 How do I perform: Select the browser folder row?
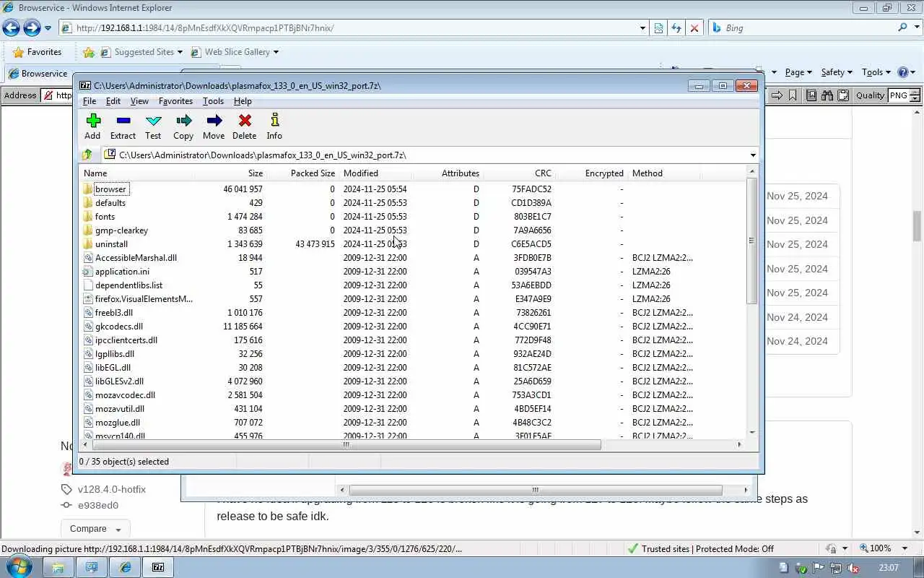tap(411, 189)
